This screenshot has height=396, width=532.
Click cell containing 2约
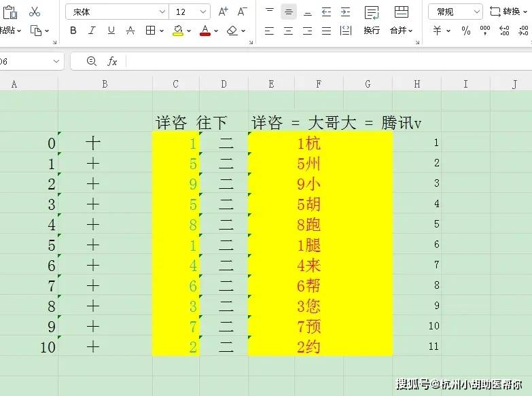320,346
